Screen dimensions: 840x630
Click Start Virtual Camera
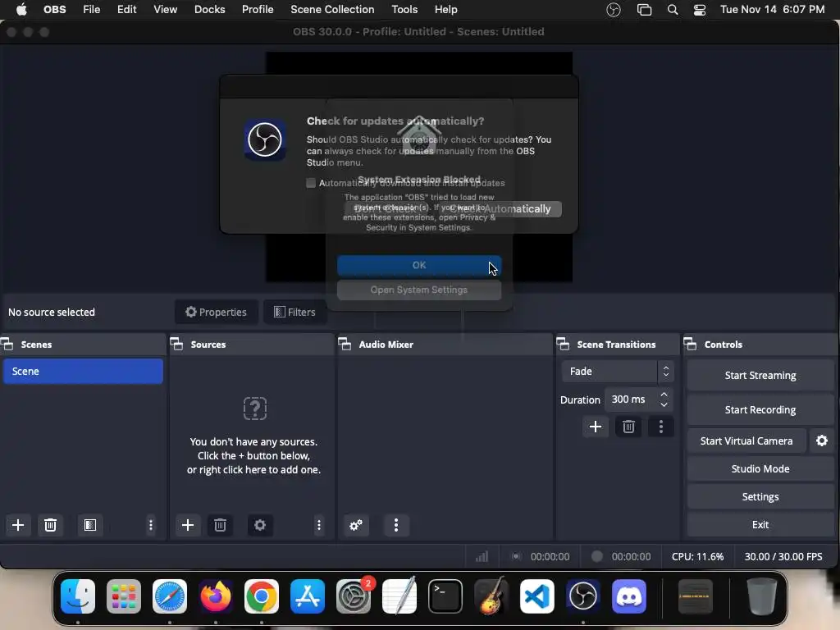(x=746, y=441)
